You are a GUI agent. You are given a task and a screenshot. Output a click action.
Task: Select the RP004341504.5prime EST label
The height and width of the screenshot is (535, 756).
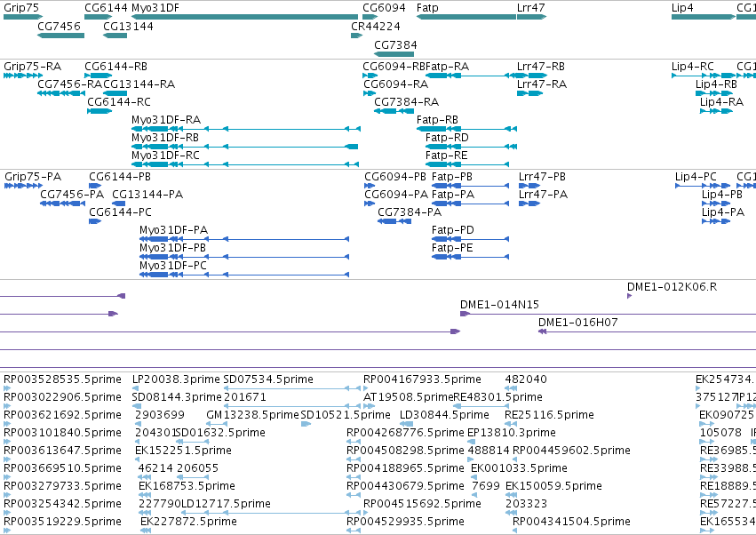[x=571, y=522]
